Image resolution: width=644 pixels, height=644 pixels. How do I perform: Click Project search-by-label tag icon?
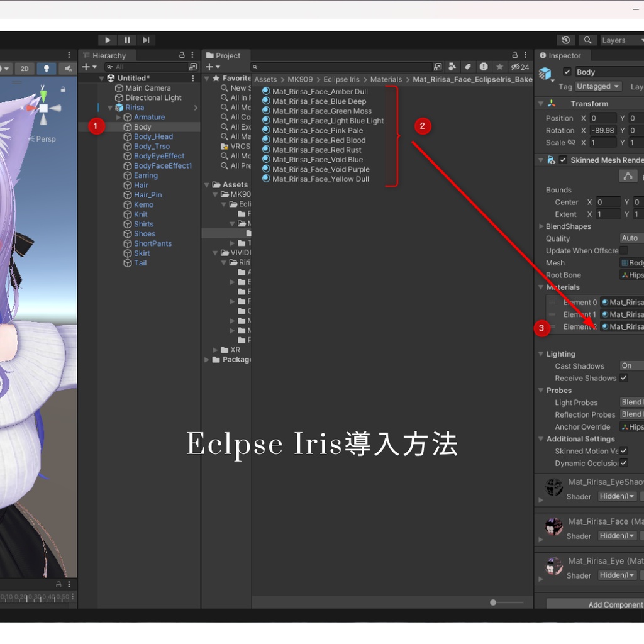467,67
